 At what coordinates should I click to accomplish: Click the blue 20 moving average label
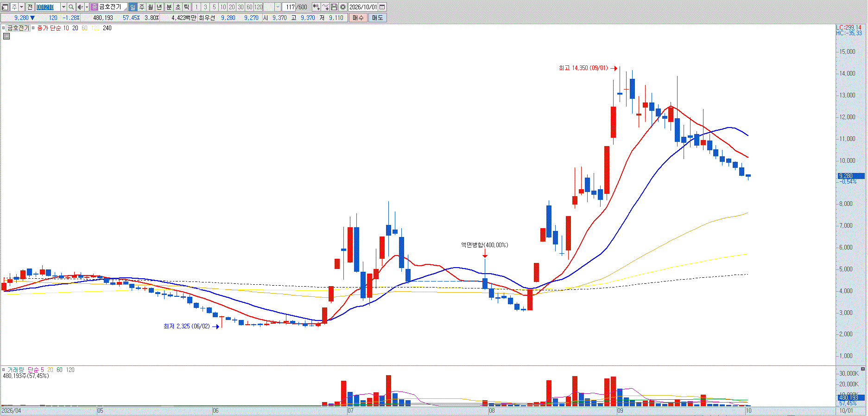[x=75, y=28]
